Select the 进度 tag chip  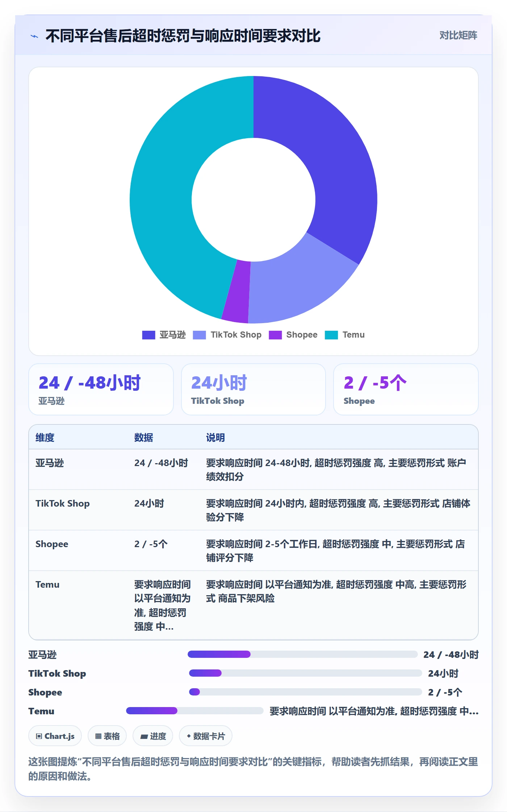[153, 736]
